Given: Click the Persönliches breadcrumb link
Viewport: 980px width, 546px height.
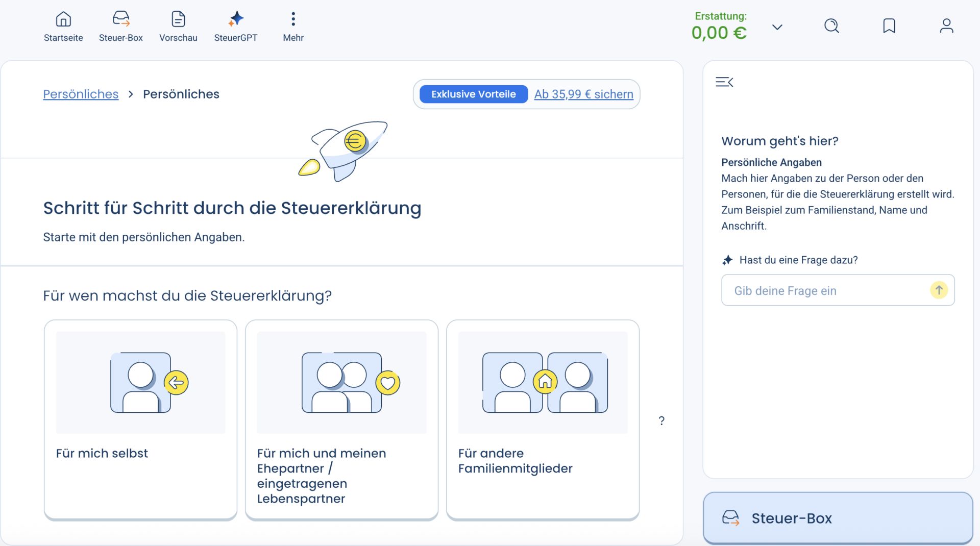Looking at the screenshot, I should tap(81, 94).
